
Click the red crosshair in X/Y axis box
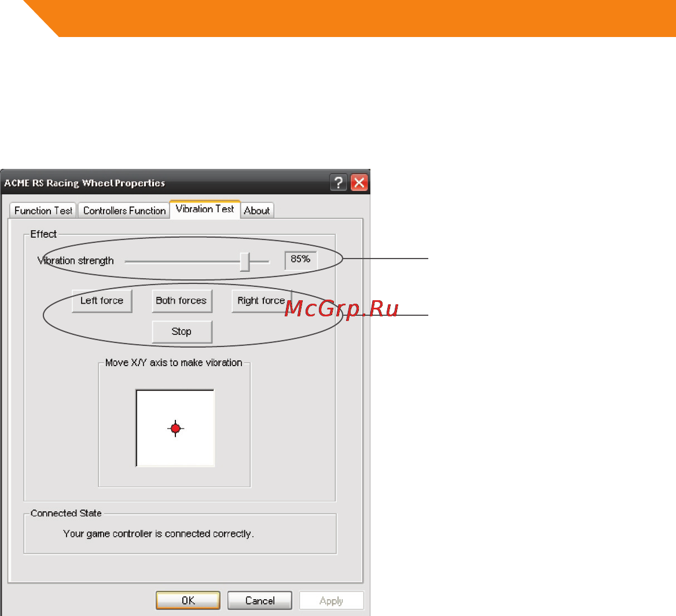(x=175, y=429)
